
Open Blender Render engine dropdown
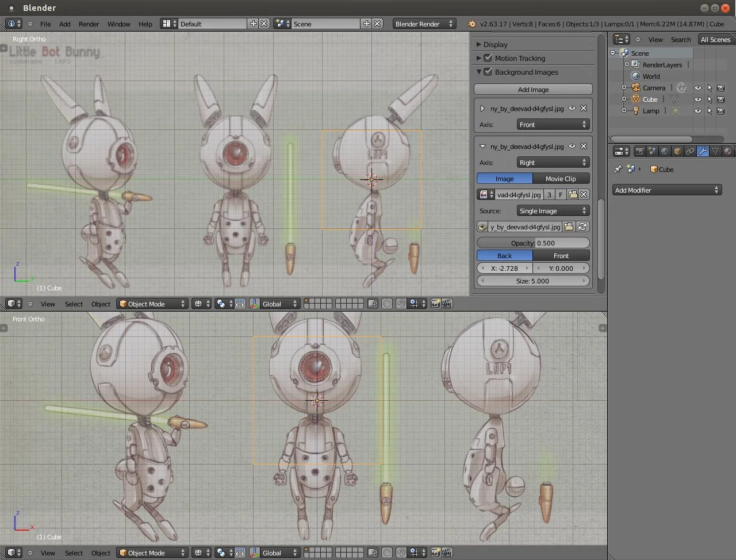point(424,24)
